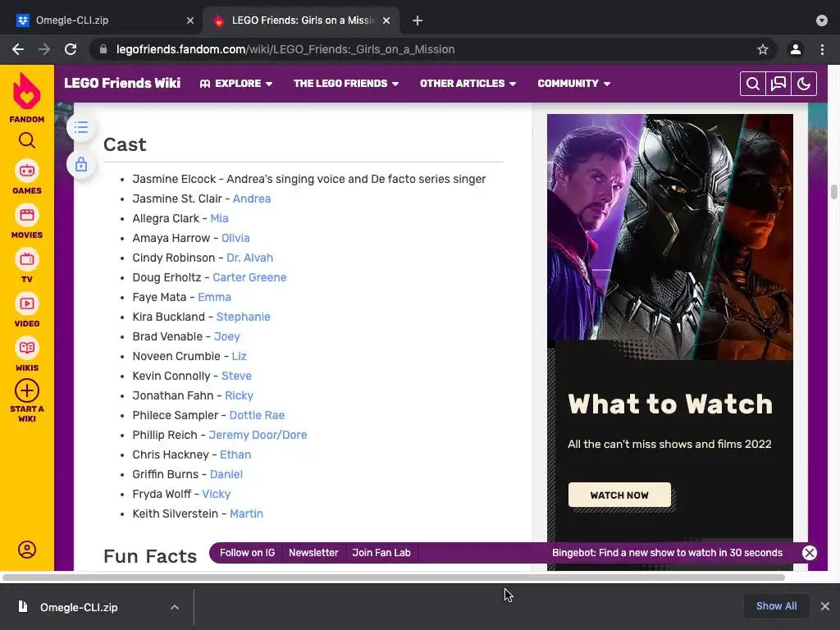The width and height of the screenshot is (840, 630).
Task: Click the browser address bar URL
Action: coord(285,49)
